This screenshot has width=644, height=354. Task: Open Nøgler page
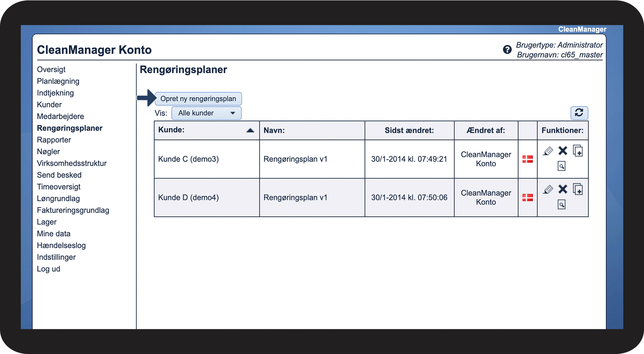[48, 152]
